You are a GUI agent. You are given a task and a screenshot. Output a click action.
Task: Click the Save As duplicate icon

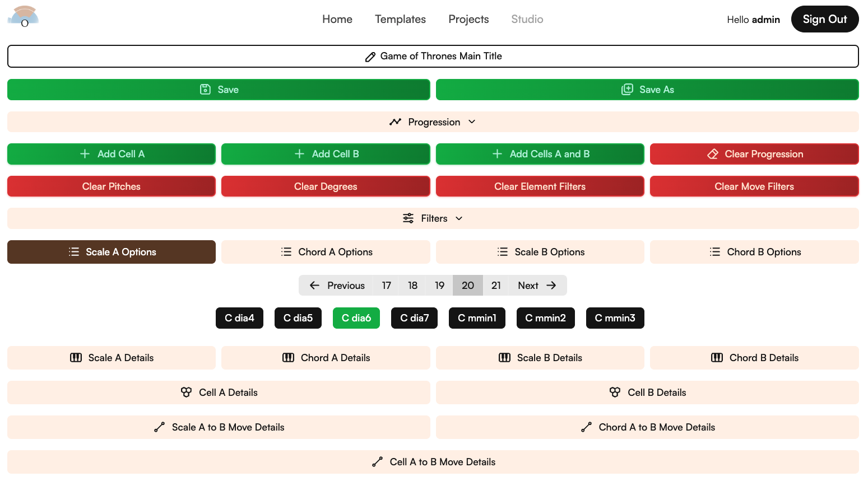tap(627, 90)
